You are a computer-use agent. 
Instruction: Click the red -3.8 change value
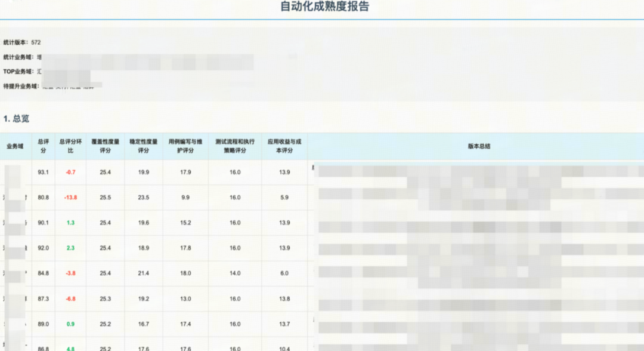(70, 273)
